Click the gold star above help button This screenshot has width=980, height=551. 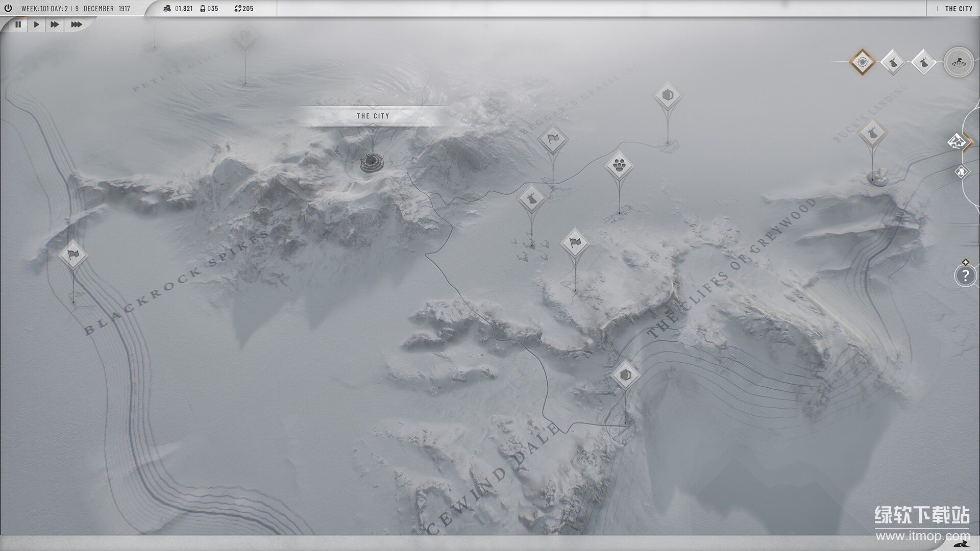coord(965,262)
